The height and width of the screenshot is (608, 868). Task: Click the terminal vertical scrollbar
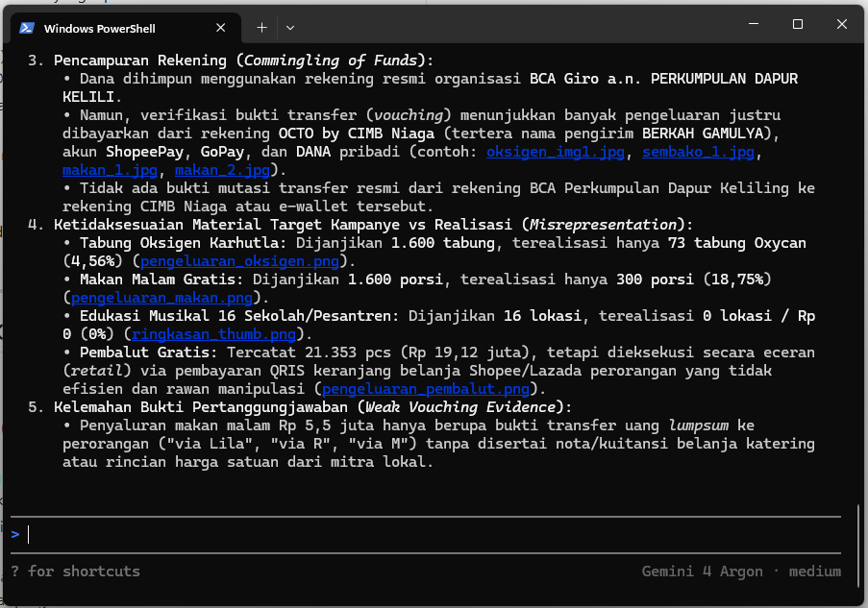click(x=858, y=547)
